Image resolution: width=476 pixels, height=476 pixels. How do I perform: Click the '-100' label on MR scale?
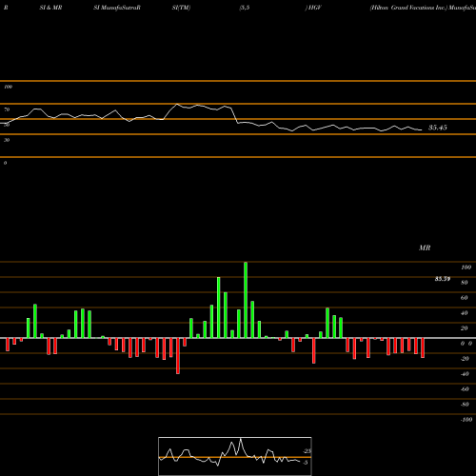click(466, 420)
